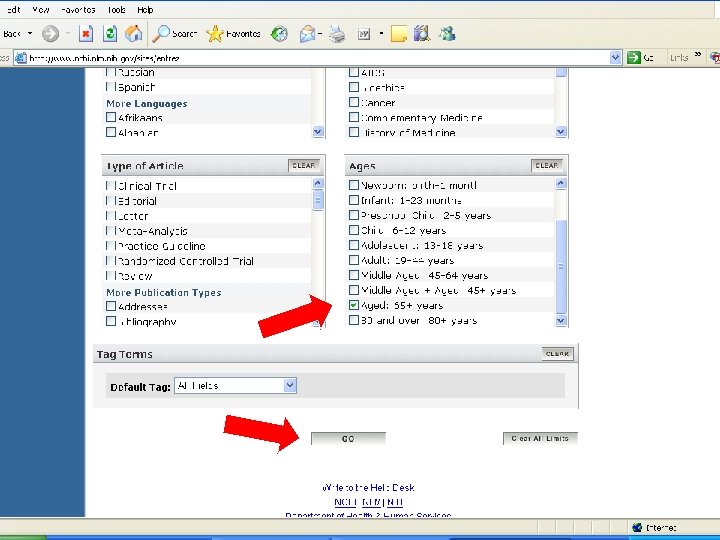Viewport: 720px width, 540px height.
Task: Click CLEAR in Type of Article panel
Action: tap(304, 165)
